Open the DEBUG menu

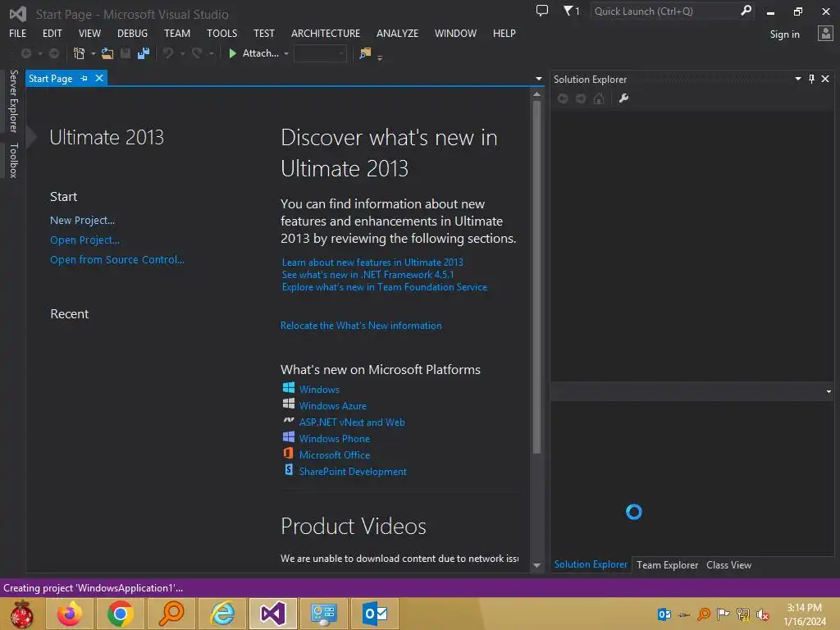click(132, 33)
